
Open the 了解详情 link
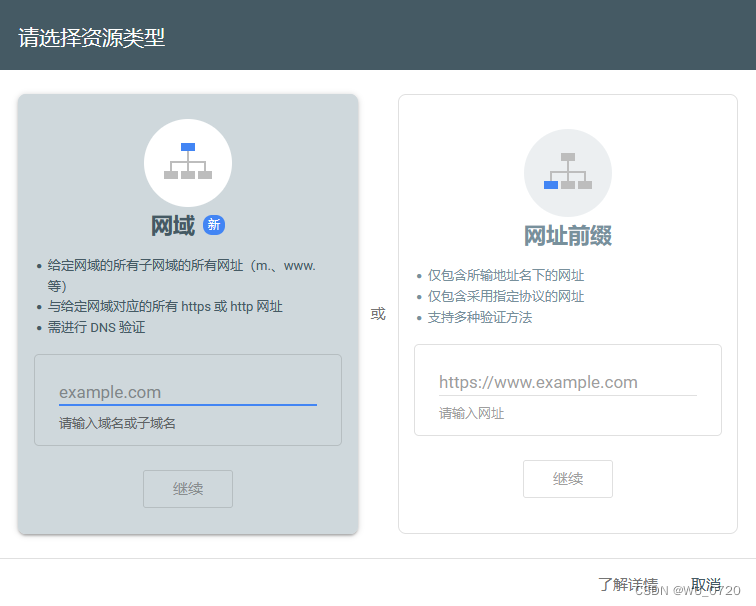pos(628,584)
